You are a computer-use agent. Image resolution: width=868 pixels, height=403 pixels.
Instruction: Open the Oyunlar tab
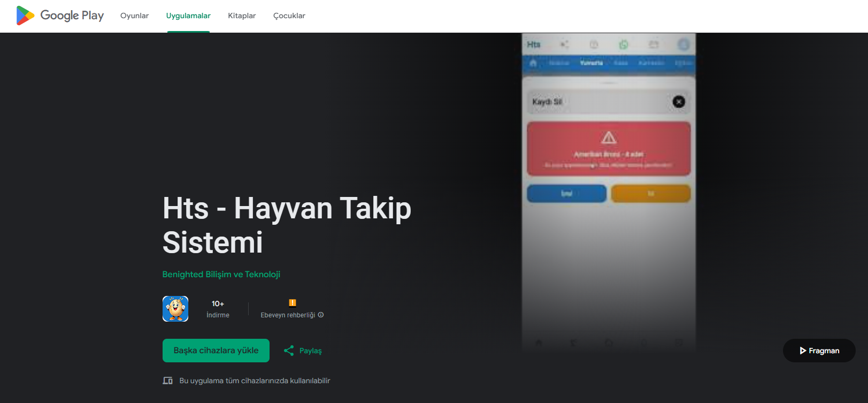(x=134, y=16)
